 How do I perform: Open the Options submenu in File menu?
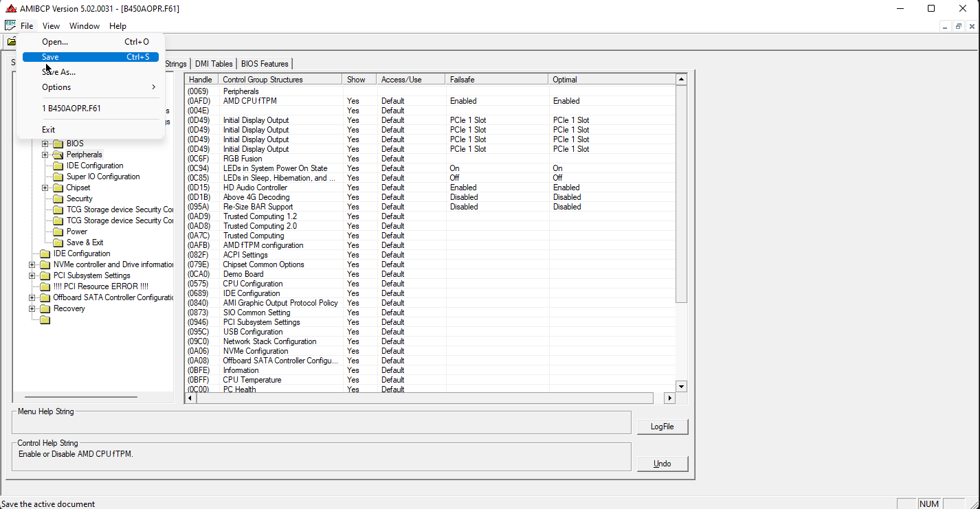(91, 87)
